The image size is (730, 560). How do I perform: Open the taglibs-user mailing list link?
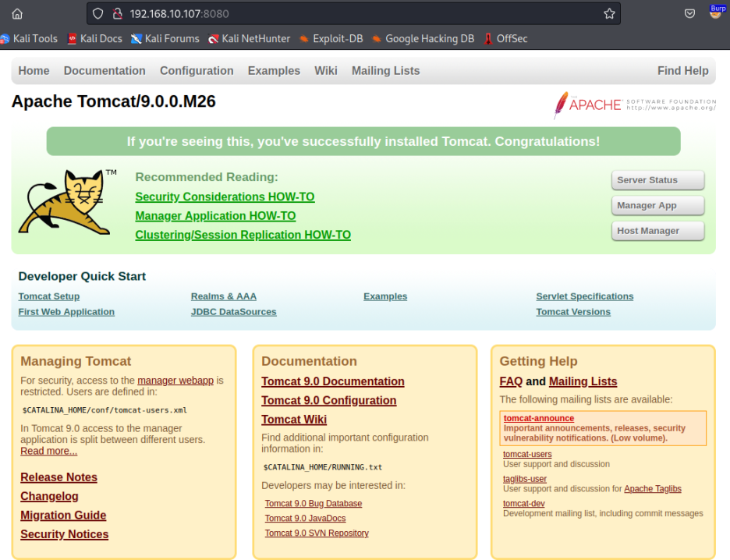525,479
